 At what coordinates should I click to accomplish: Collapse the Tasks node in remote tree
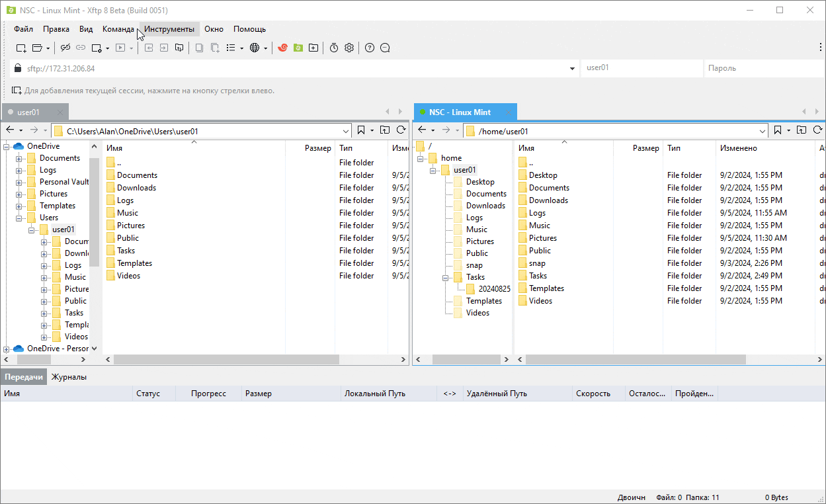(446, 278)
